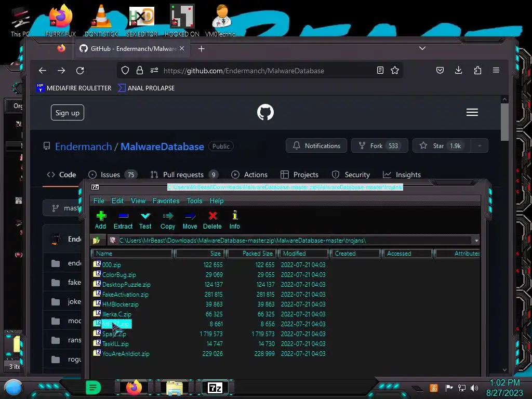Open the File menu in 7-Zip
The image size is (532, 399).
click(x=99, y=201)
